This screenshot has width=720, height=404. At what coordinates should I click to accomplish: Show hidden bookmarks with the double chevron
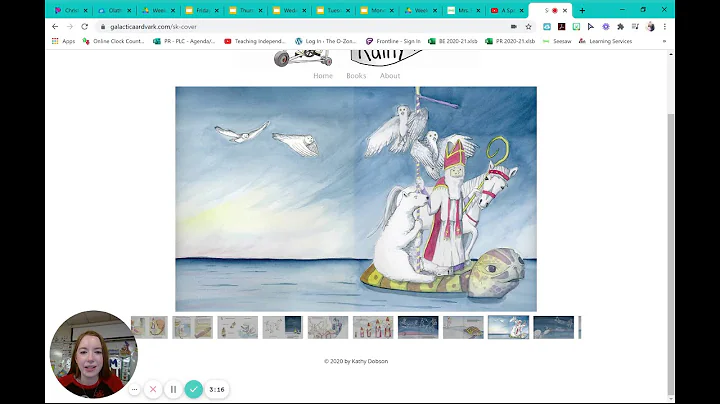point(664,41)
